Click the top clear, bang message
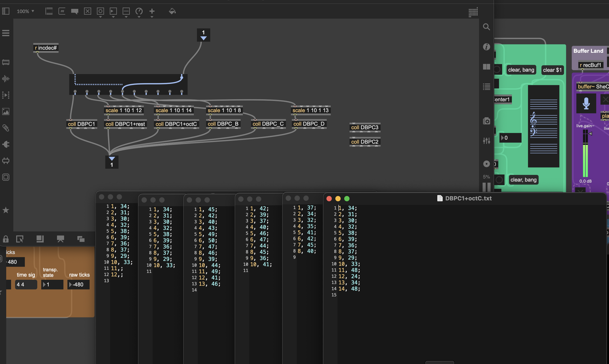 521,70
